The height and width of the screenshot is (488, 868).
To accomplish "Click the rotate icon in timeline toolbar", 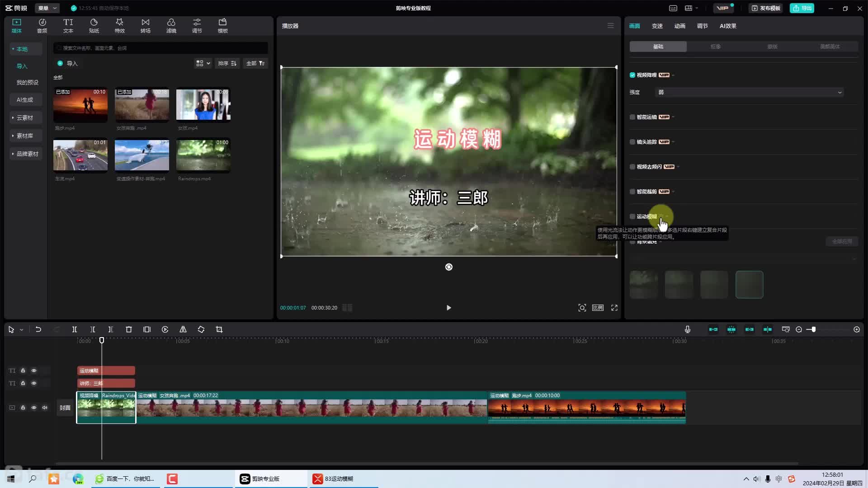I will click(x=201, y=330).
